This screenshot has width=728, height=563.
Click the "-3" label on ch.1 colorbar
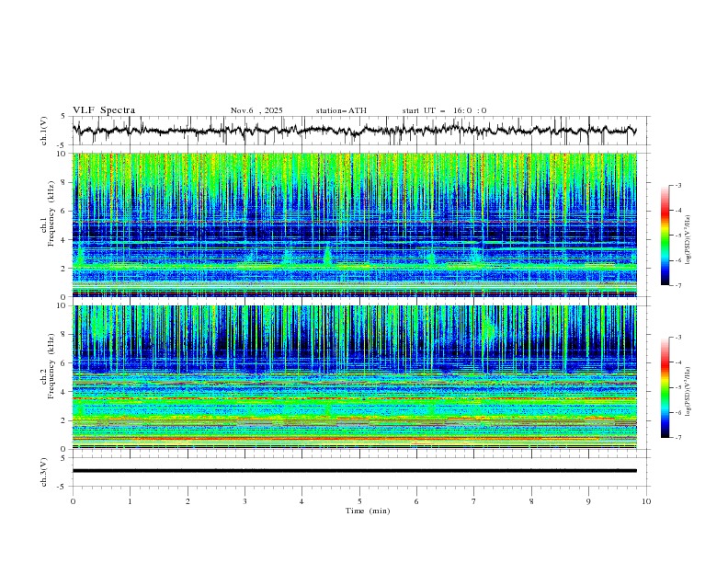pos(677,185)
